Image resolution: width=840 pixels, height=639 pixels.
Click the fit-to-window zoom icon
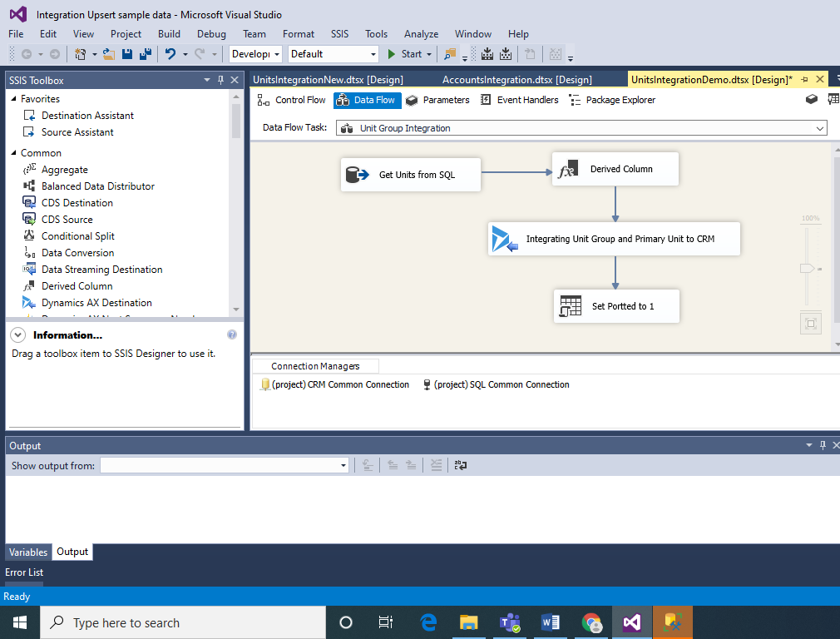click(811, 324)
